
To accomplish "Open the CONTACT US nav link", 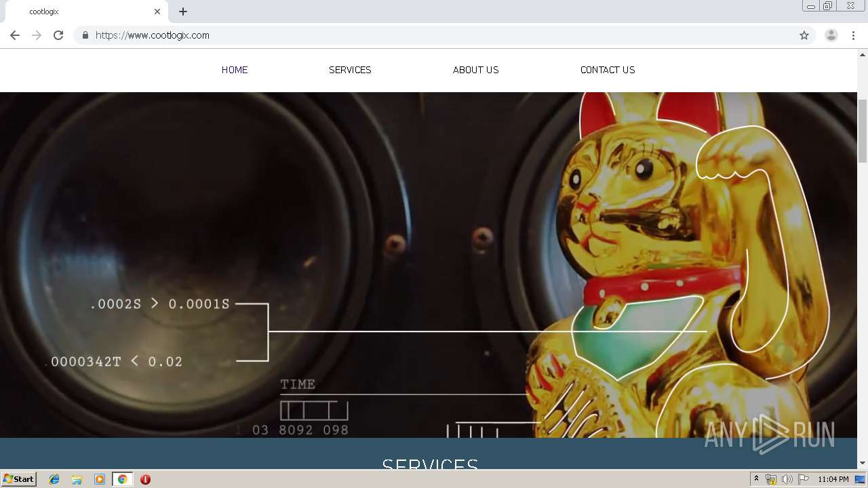I will pyautogui.click(x=608, y=70).
